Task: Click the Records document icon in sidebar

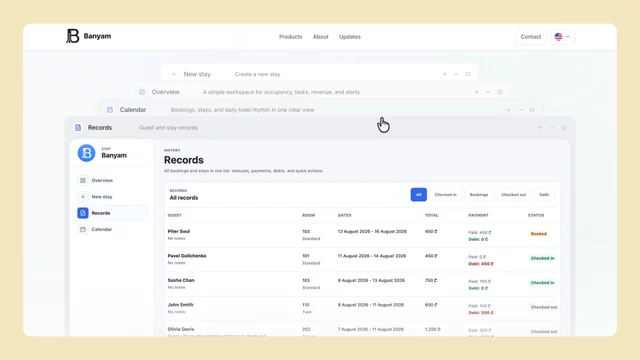Action: (83, 213)
